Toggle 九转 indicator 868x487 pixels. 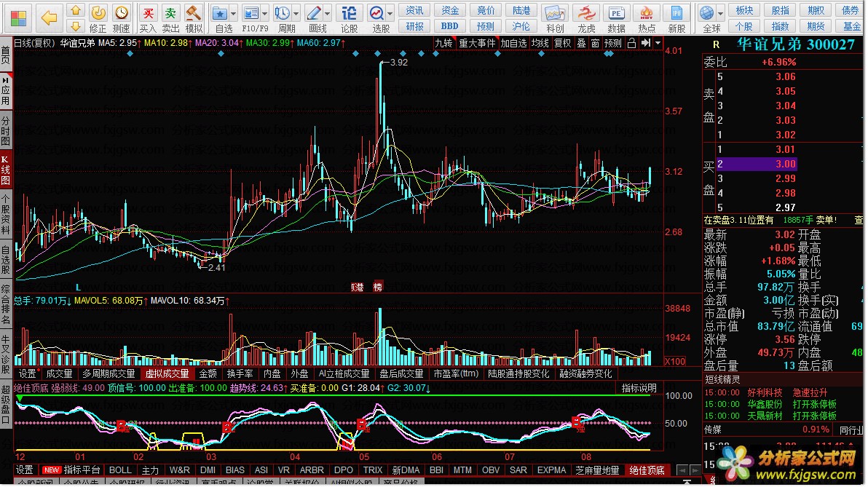click(x=443, y=43)
